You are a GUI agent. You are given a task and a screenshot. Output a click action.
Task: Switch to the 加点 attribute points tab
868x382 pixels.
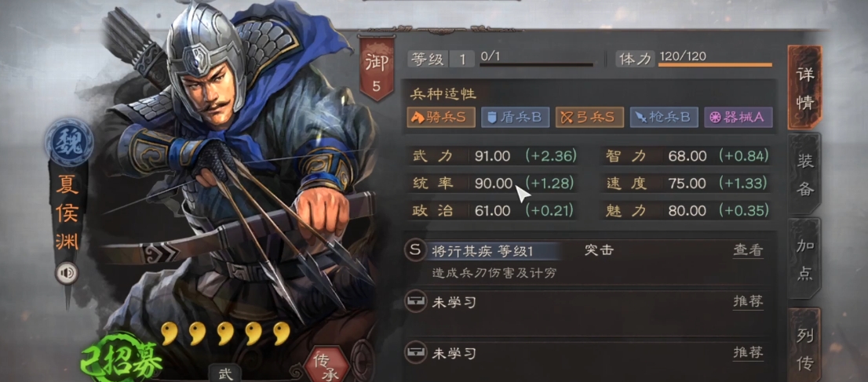[804, 260]
